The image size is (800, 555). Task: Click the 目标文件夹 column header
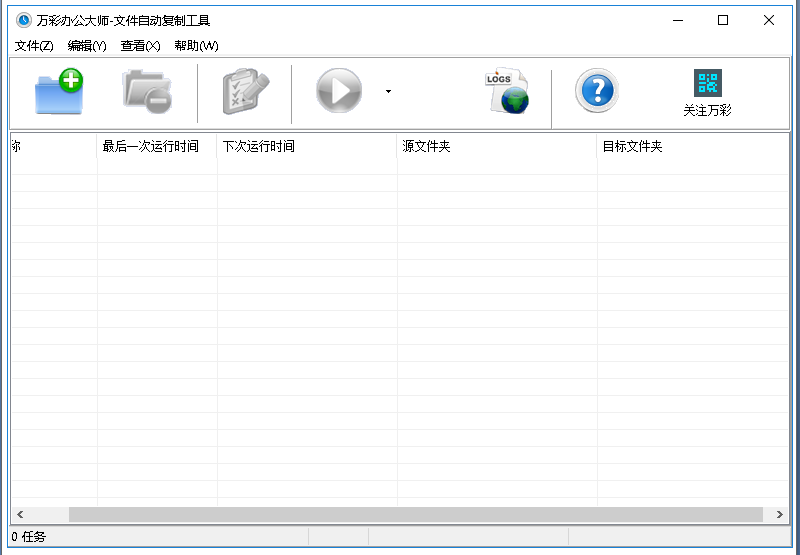point(633,147)
